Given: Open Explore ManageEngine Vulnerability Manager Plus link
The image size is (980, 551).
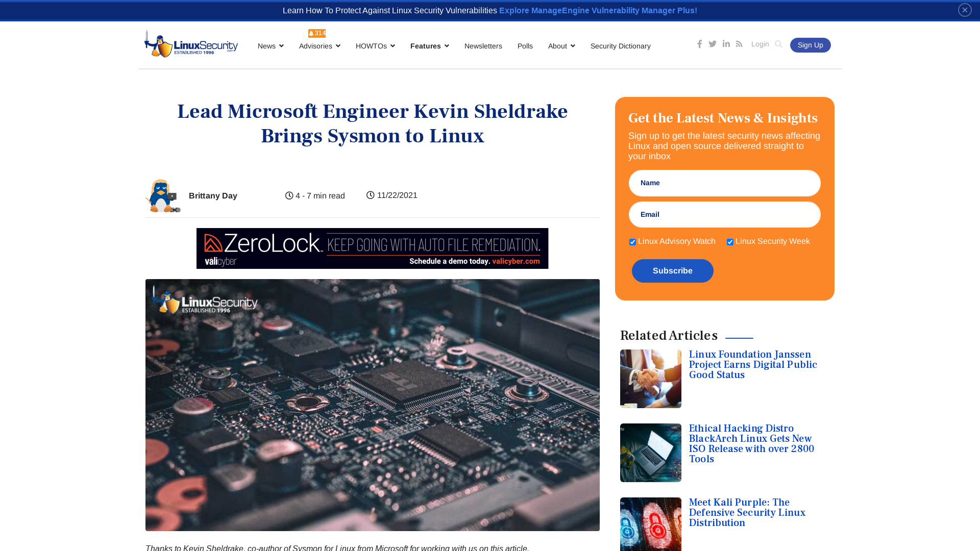Looking at the screenshot, I should pos(598,10).
